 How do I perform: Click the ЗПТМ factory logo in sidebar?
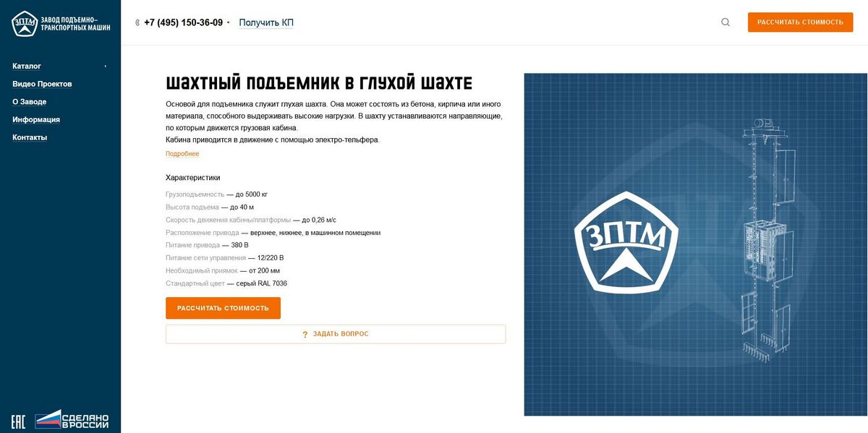tap(61, 23)
